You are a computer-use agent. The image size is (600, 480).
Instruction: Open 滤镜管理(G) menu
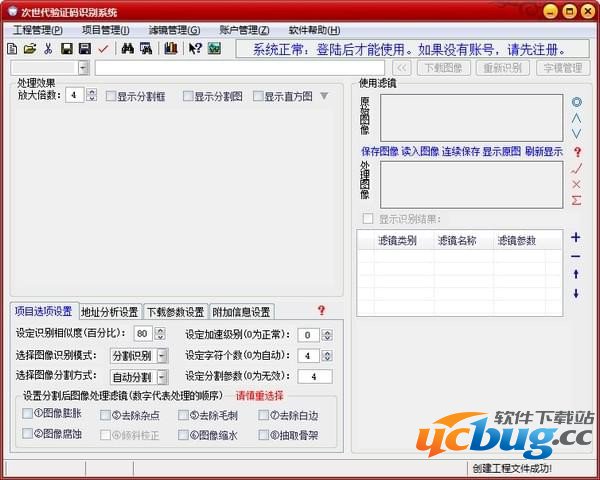174,30
